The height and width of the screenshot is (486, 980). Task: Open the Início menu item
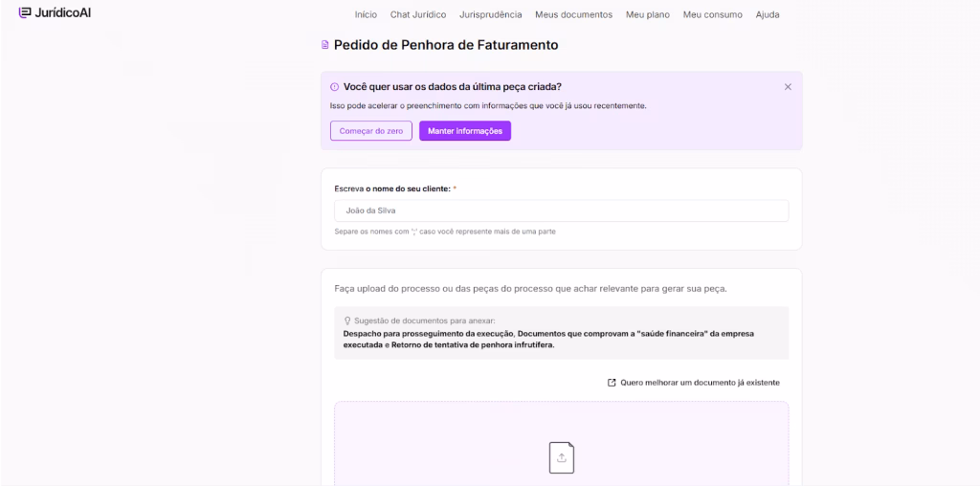tap(366, 14)
